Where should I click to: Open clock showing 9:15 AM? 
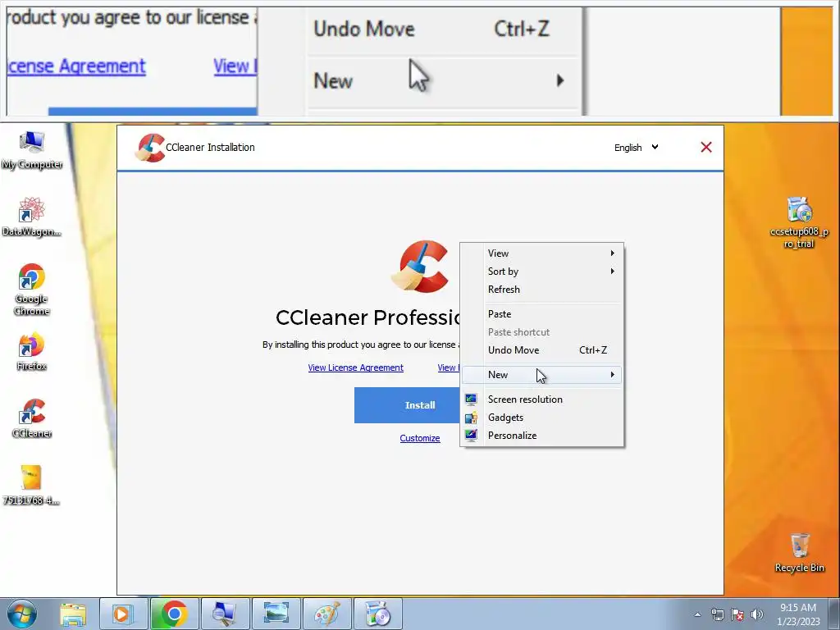(x=798, y=614)
